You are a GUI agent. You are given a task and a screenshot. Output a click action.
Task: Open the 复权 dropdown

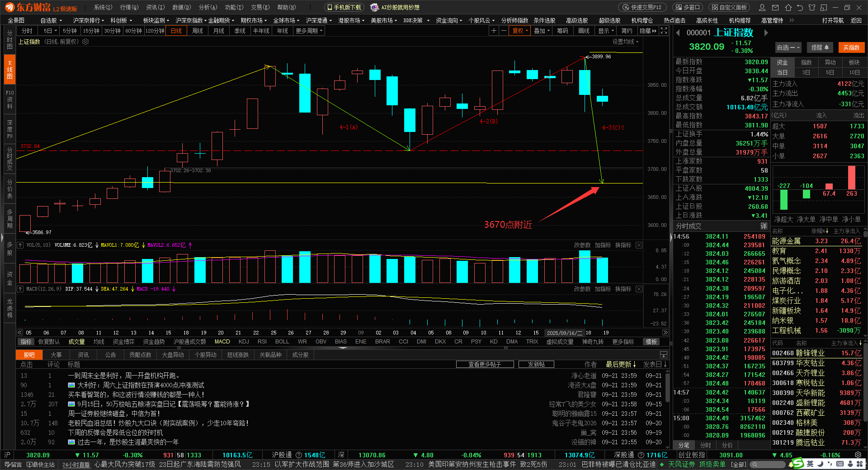click(x=520, y=31)
